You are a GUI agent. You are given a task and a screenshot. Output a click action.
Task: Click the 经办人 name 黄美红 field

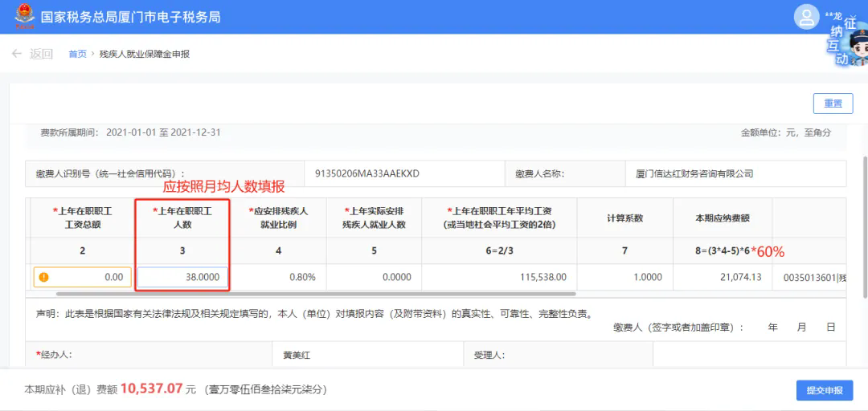click(367, 355)
